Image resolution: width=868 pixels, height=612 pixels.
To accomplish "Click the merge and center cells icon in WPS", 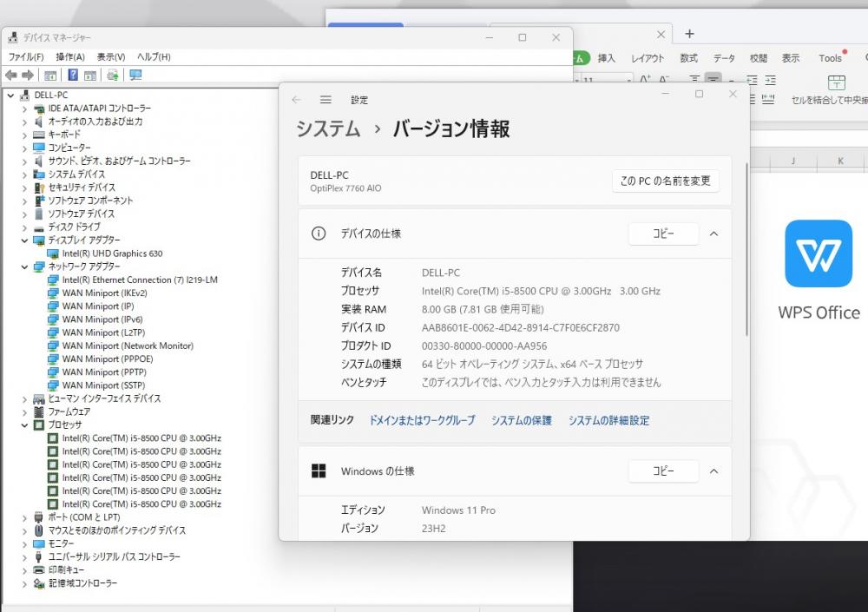I will point(836,82).
